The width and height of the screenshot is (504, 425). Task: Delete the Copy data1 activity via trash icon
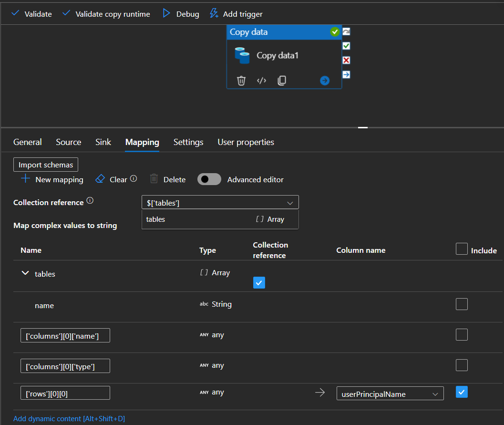(x=241, y=81)
